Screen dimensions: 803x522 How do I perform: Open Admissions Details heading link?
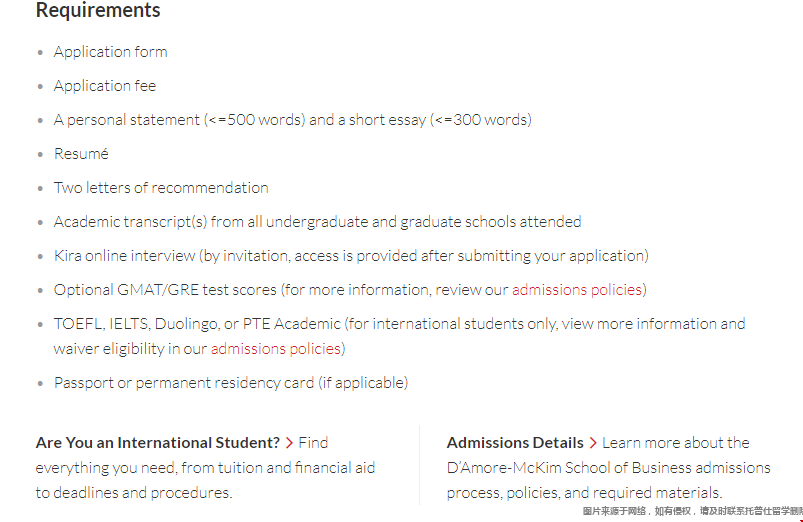point(515,443)
